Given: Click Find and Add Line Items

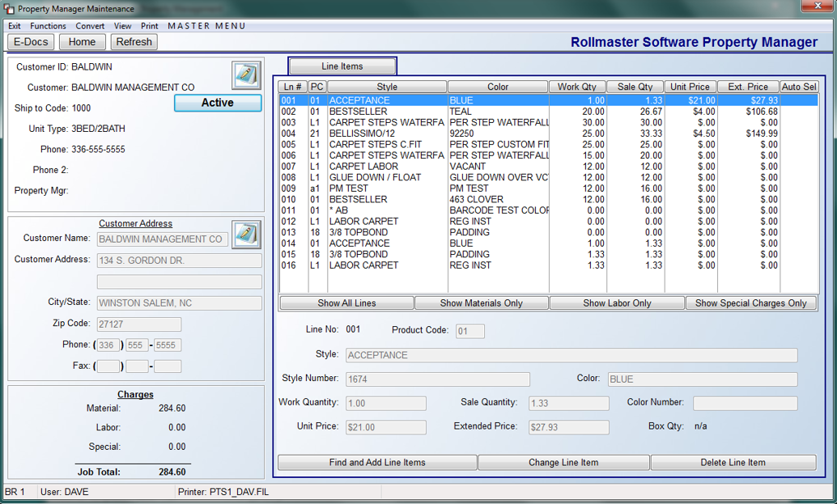Looking at the screenshot, I should click(377, 463).
